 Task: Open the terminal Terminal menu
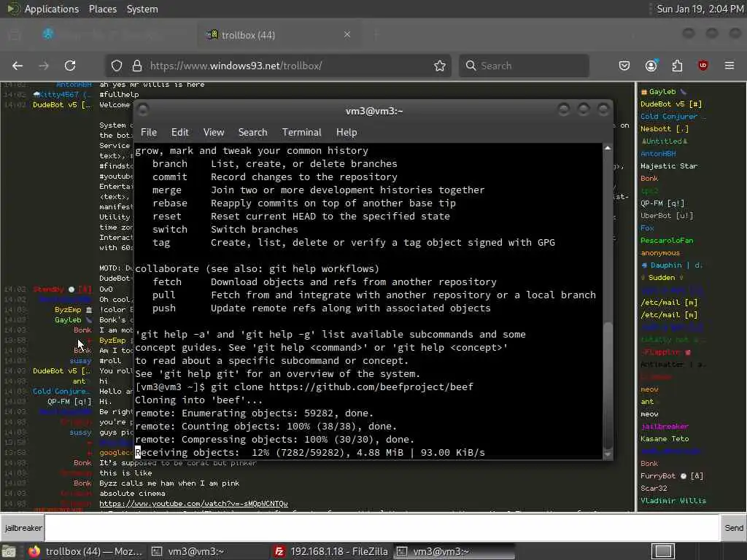click(301, 133)
